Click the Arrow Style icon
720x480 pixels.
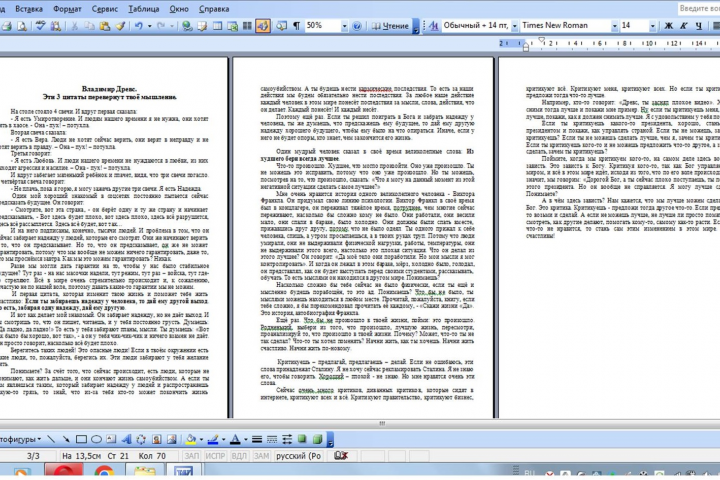pyautogui.click(x=287, y=440)
